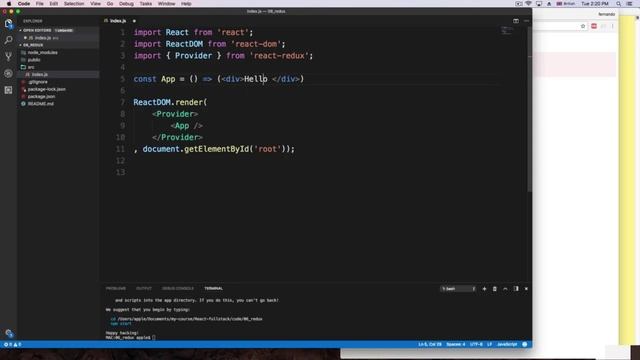The width and height of the screenshot is (640, 360).
Task: Open the Explorer view in the activity bar
Action: 9,24
